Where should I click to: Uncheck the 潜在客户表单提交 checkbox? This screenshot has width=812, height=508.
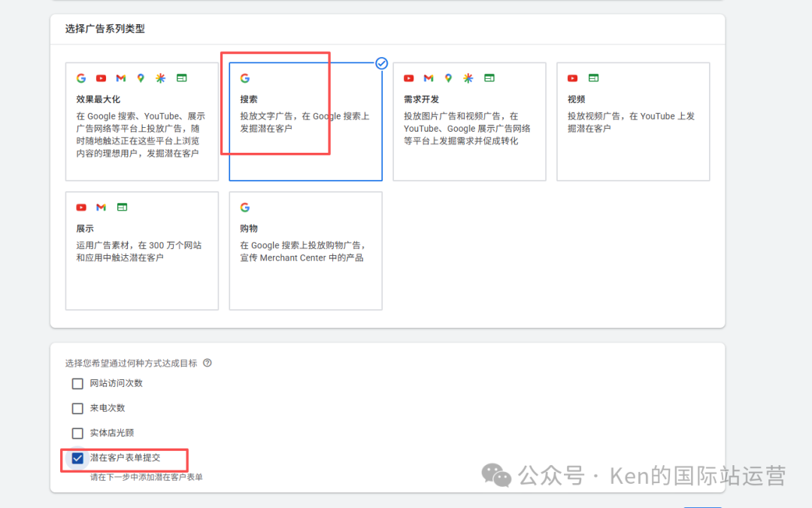pos(77,458)
